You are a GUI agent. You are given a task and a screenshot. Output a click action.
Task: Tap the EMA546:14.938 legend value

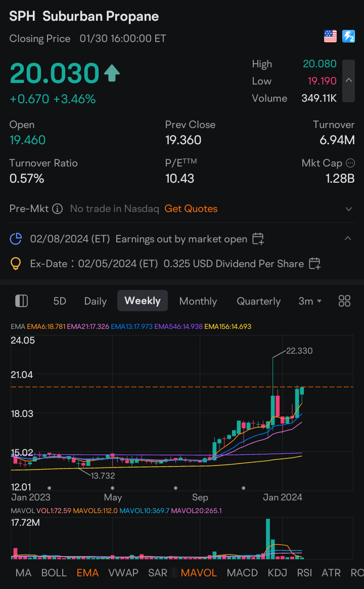click(x=178, y=326)
